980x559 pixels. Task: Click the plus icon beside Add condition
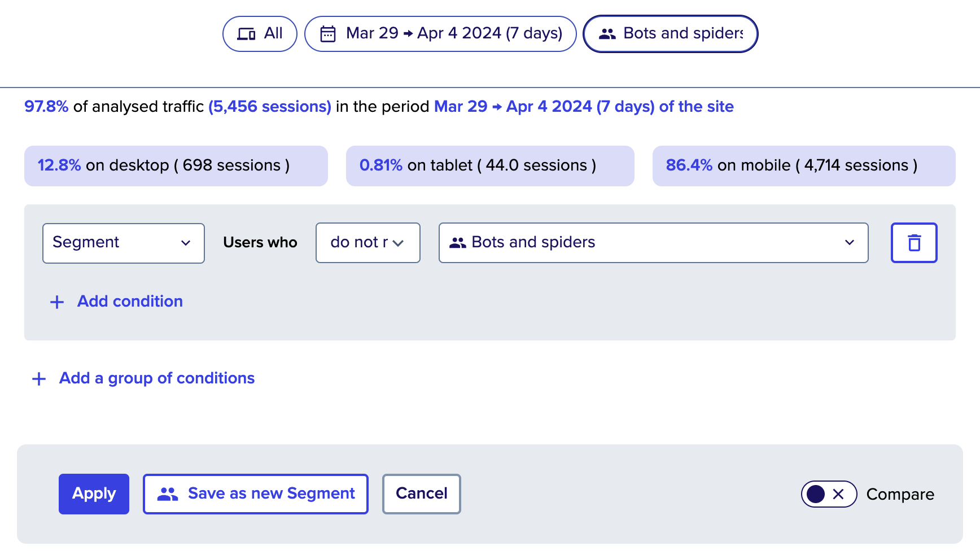pos(56,302)
